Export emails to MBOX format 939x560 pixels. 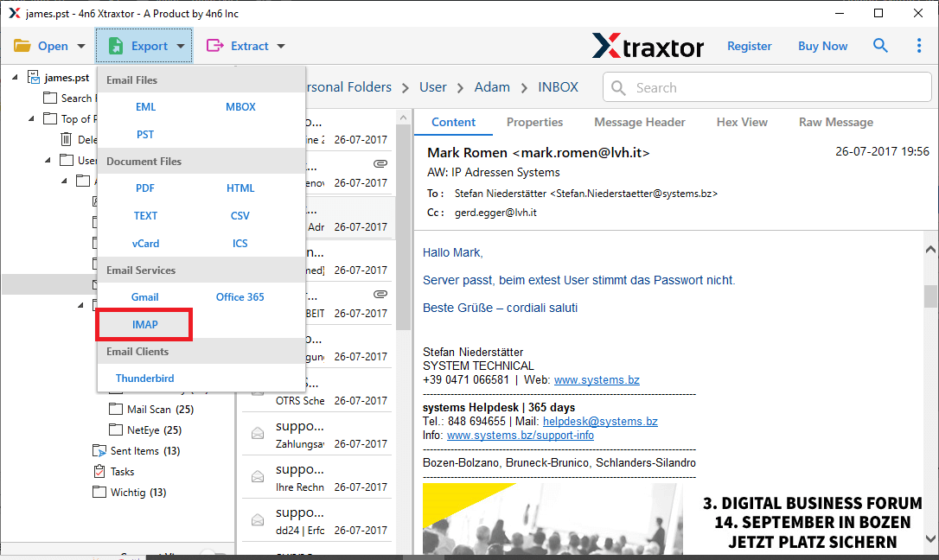point(240,106)
